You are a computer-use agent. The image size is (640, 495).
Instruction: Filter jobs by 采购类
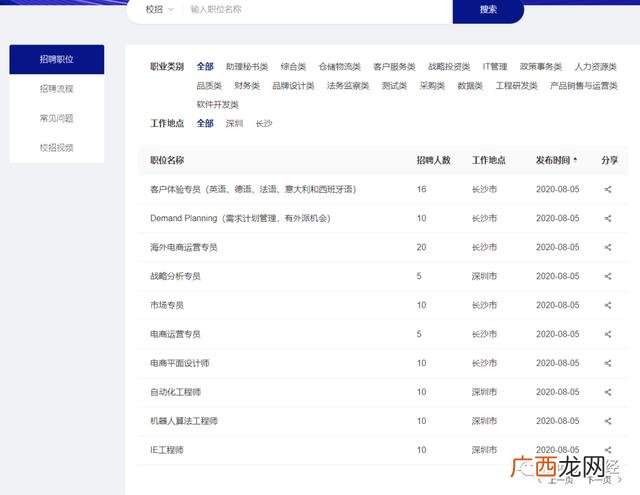(432, 86)
